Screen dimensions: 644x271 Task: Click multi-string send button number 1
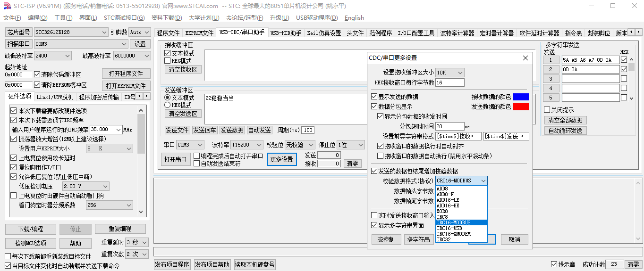(x=550, y=60)
